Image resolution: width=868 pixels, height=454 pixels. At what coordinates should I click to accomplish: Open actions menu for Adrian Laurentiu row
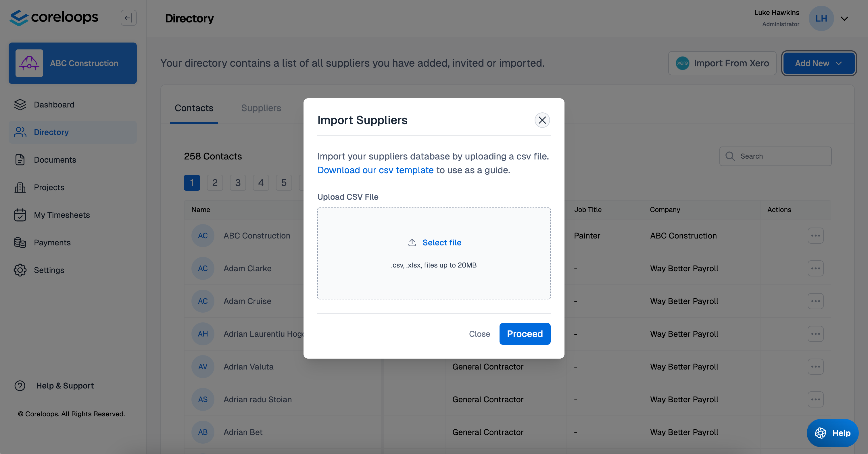pos(815,334)
